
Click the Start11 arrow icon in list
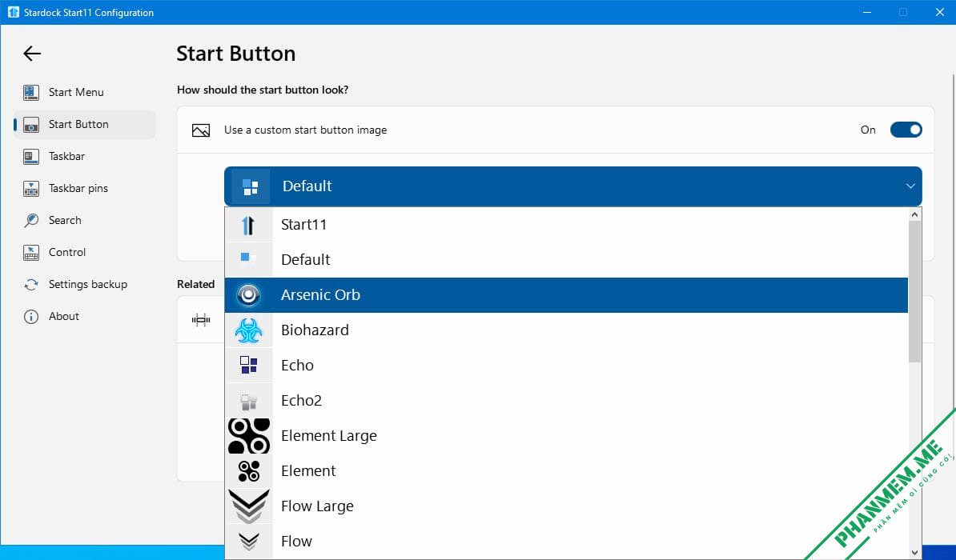[248, 225]
